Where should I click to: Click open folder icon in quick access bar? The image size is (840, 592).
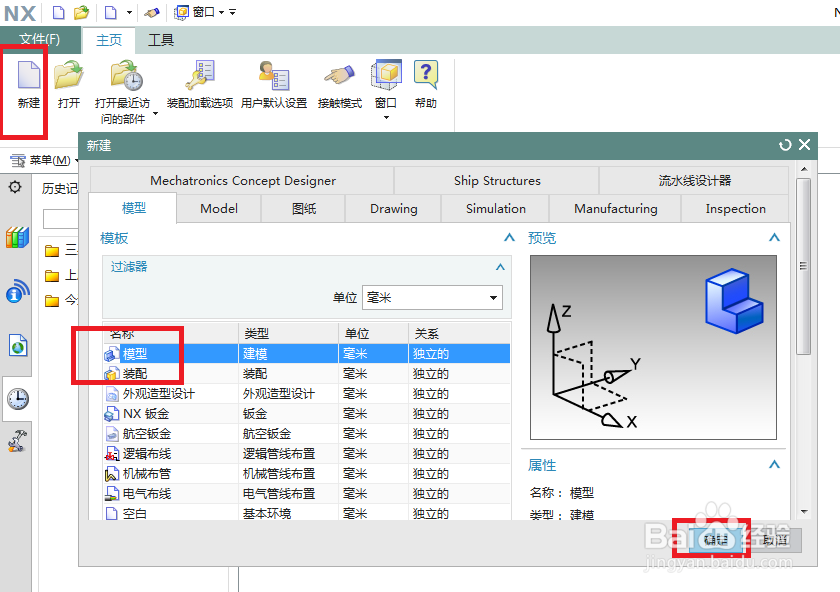click(x=81, y=12)
